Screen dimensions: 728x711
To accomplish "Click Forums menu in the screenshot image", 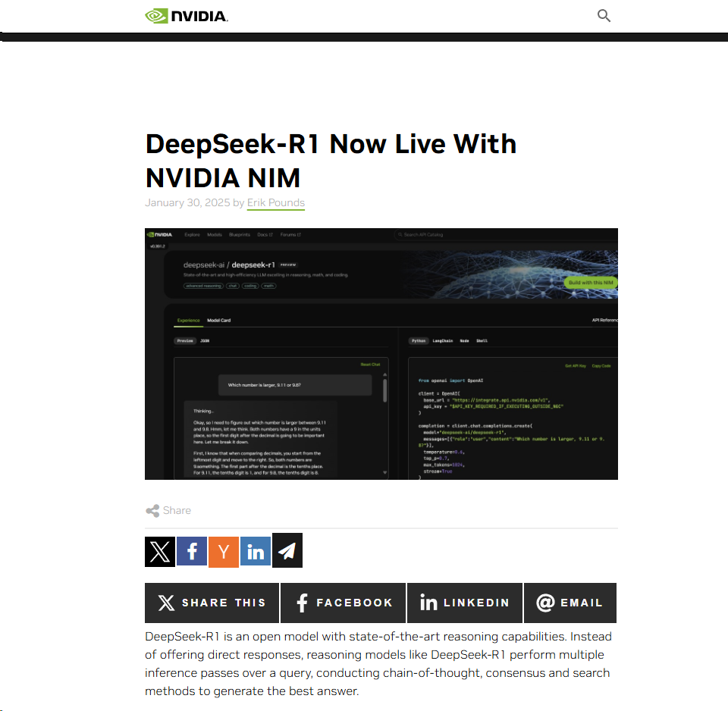I will 290,235.
